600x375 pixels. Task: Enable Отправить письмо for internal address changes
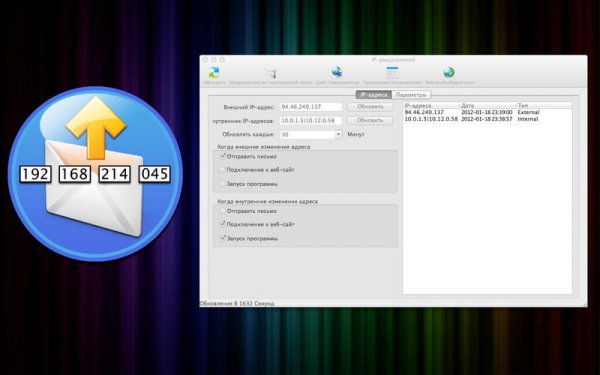[x=222, y=211]
